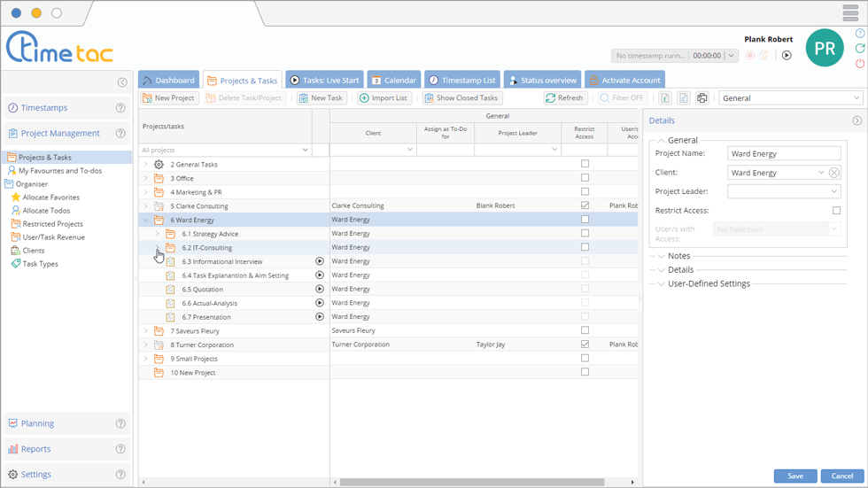Switch to the Dashboard tab
868x488 pixels.
point(169,81)
